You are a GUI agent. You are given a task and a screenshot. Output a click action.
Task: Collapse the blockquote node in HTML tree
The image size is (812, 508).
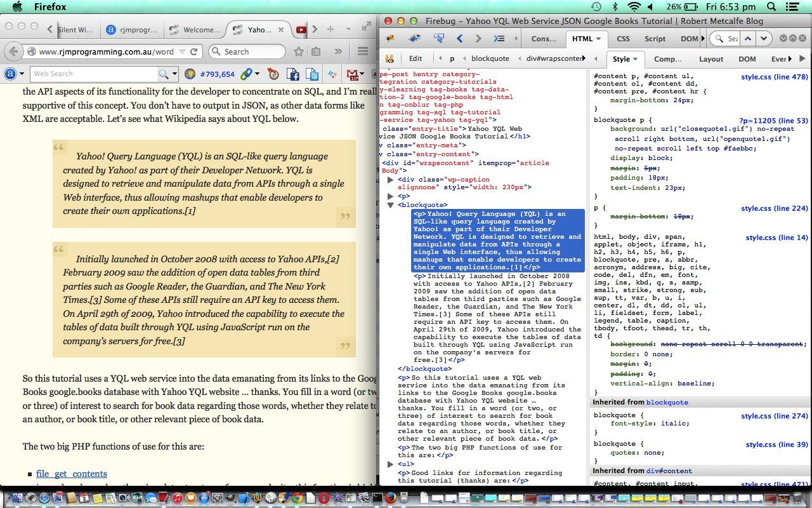pyautogui.click(x=391, y=205)
